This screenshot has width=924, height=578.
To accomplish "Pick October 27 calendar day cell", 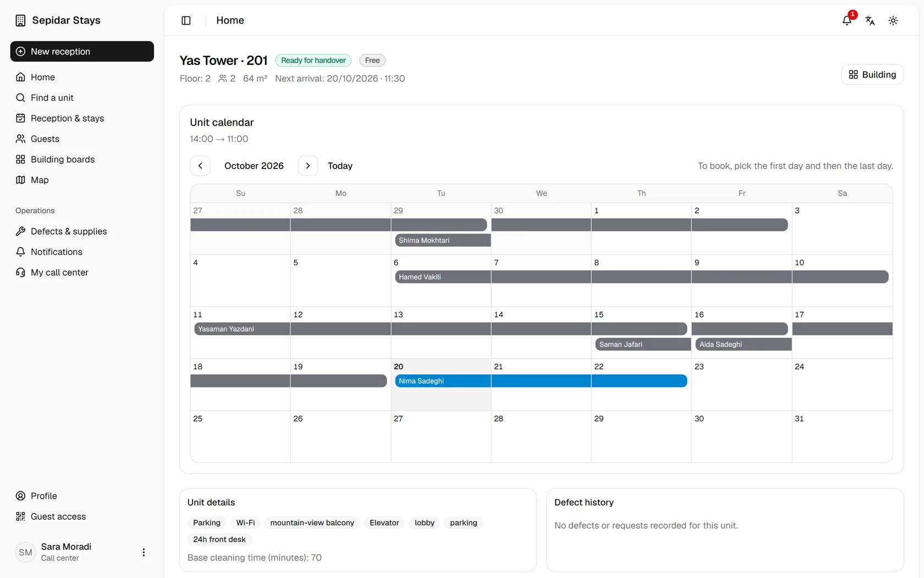I will [441, 437].
